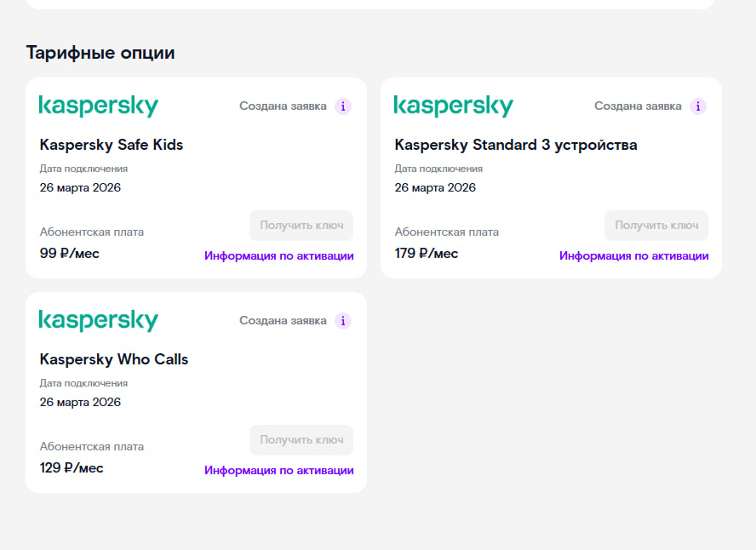Click 'Получить ключ' for Kaspersky Safe Kids
Viewport: 756px width, 550px height.
[301, 225]
